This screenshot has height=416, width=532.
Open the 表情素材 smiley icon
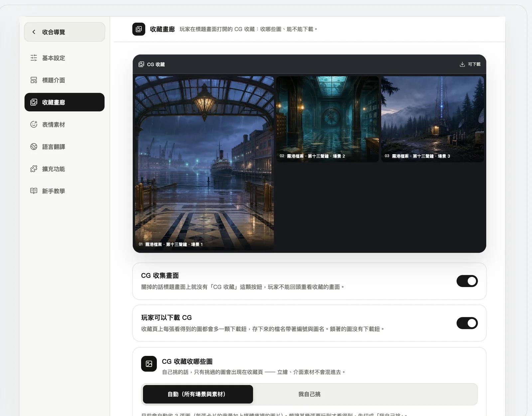(34, 124)
